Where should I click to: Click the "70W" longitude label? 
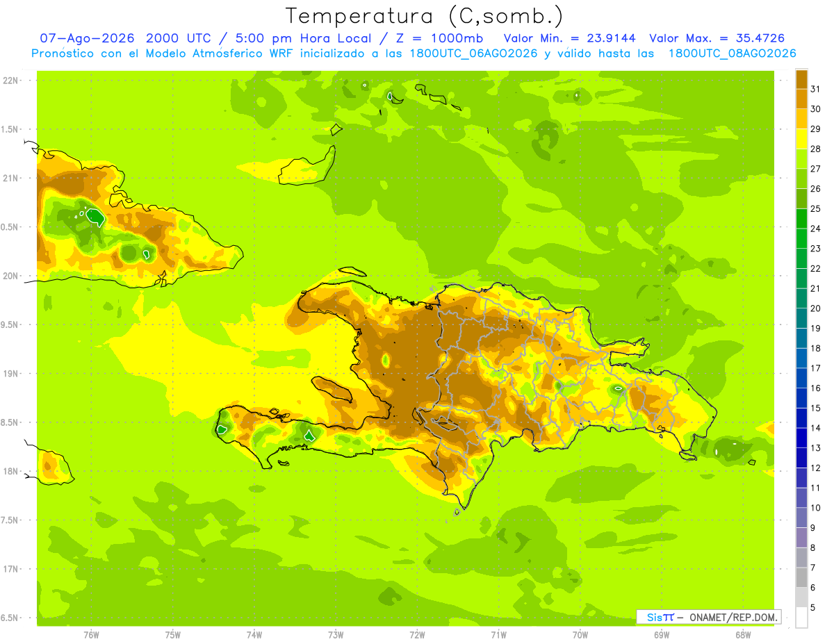580,634
